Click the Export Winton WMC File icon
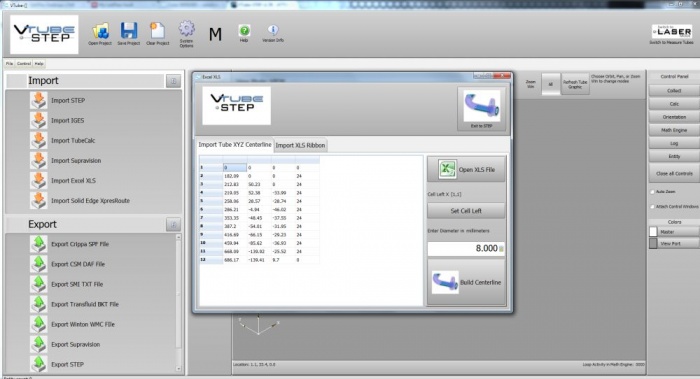Image resolution: width=700 pixels, height=379 pixels. (x=39, y=325)
